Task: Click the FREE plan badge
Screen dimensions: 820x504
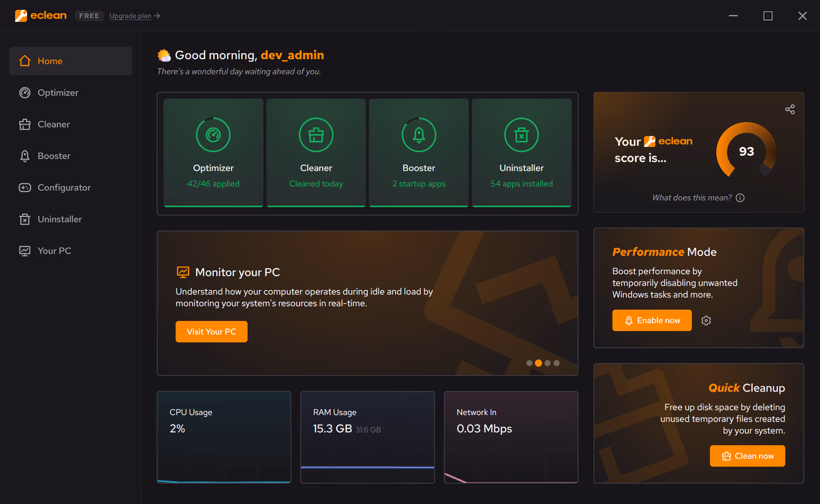Action: tap(89, 16)
